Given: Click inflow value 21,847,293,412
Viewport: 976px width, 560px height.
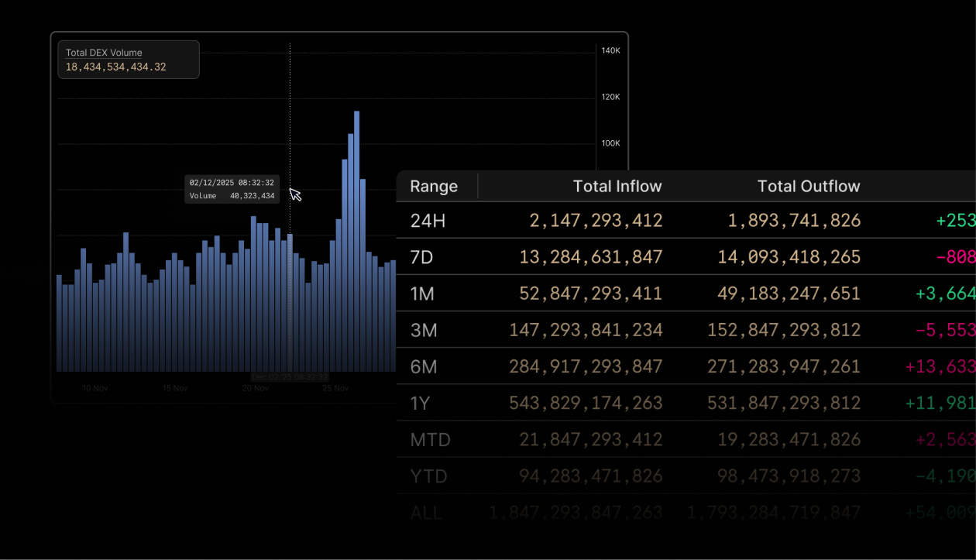Looking at the screenshot, I should click(x=591, y=440).
